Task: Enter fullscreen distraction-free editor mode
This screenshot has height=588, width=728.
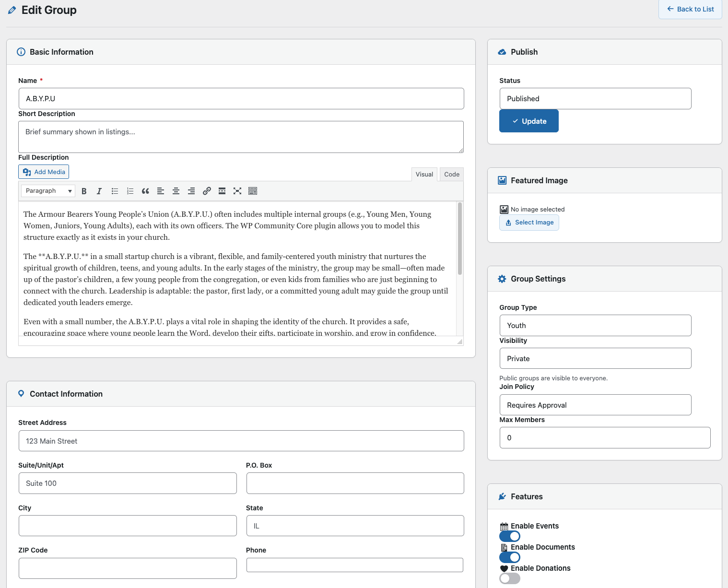Action: pyautogui.click(x=237, y=191)
